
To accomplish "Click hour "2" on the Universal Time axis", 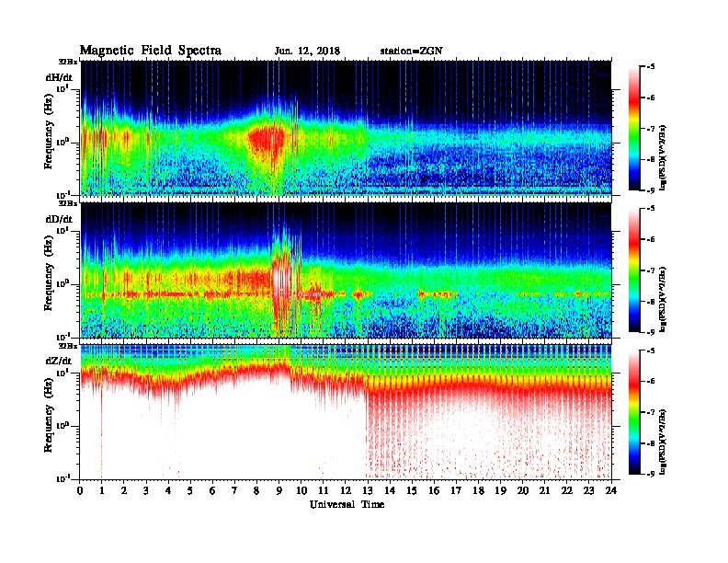I will [124, 490].
